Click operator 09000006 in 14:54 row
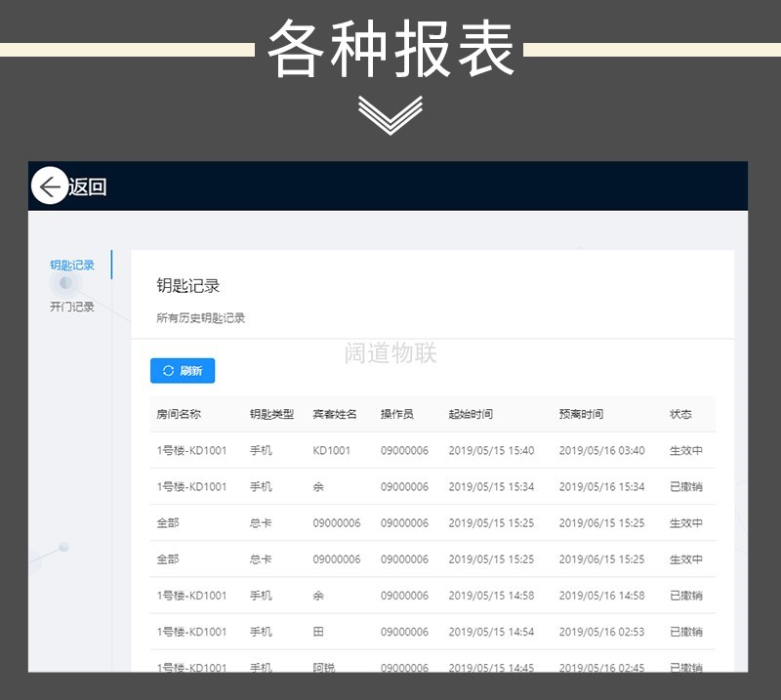Image resolution: width=781 pixels, height=700 pixels. (x=404, y=632)
